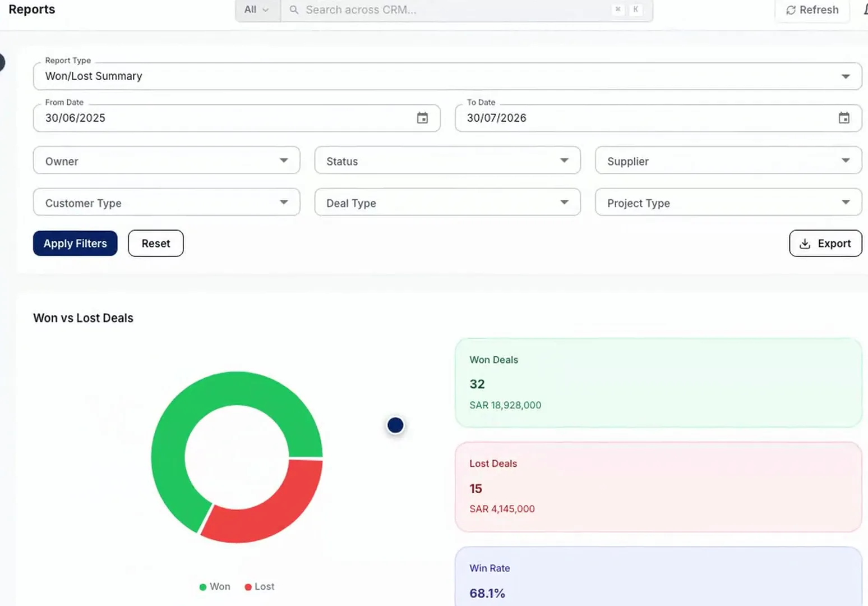The width and height of the screenshot is (868, 606).
Task: Open the Owner filter dropdown
Action: coord(167,161)
